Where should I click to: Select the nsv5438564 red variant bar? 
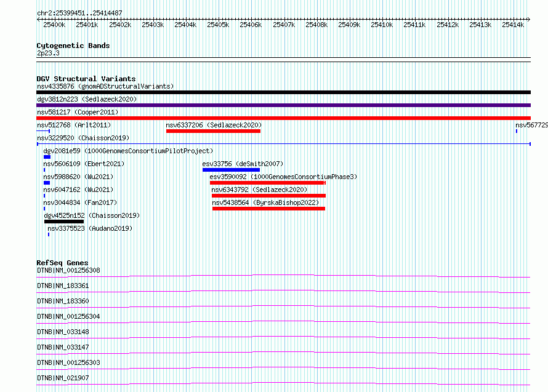point(268,209)
